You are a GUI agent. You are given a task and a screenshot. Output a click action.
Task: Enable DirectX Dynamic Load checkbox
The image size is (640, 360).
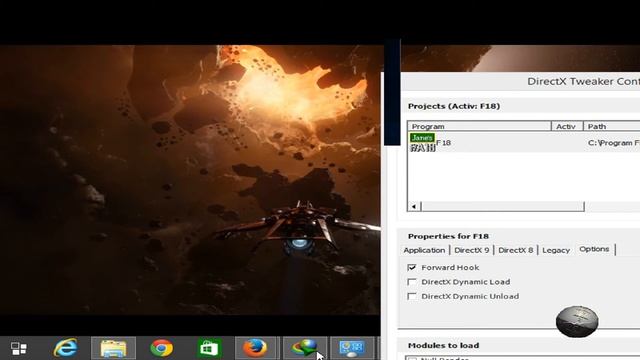[x=412, y=282]
